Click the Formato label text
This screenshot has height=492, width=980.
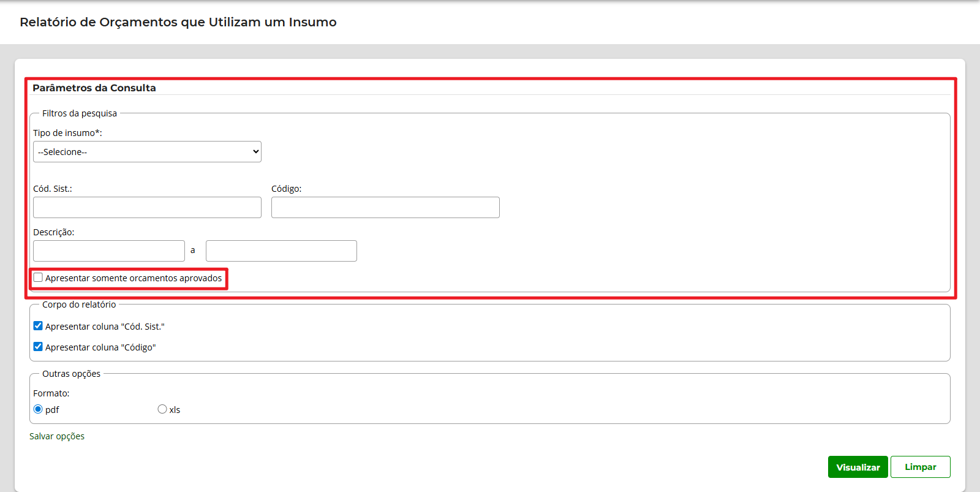coord(51,393)
